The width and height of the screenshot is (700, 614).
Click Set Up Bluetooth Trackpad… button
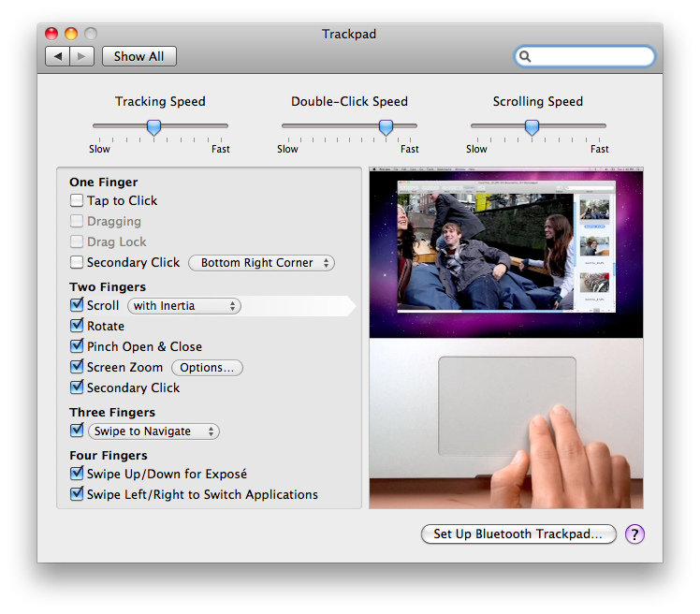[518, 534]
